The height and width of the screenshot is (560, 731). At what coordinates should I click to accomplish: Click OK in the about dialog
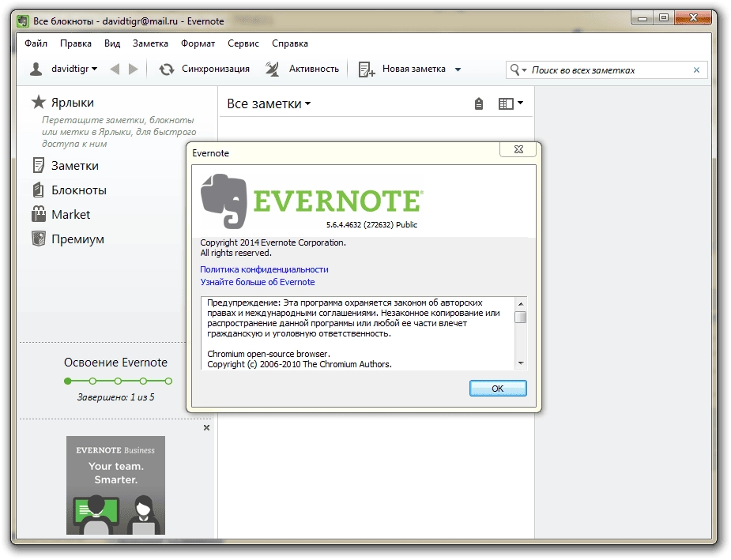498,389
